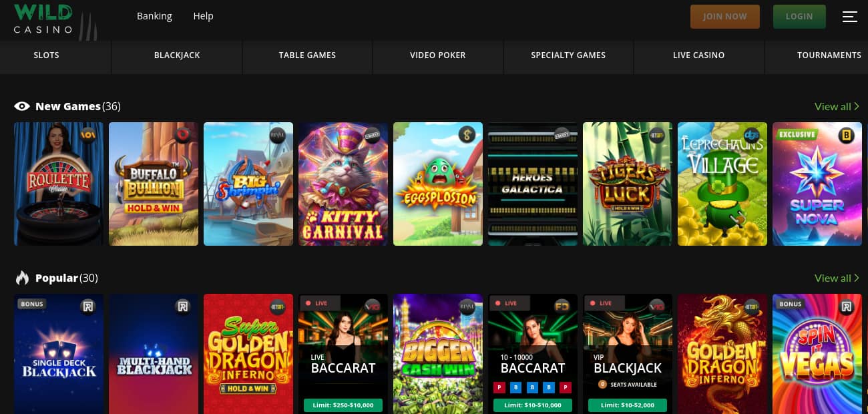The width and height of the screenshot is (868, 414).
Task: Click provider badge on Multi-Hand Blackjack
Action: click(x=182, y=306)
